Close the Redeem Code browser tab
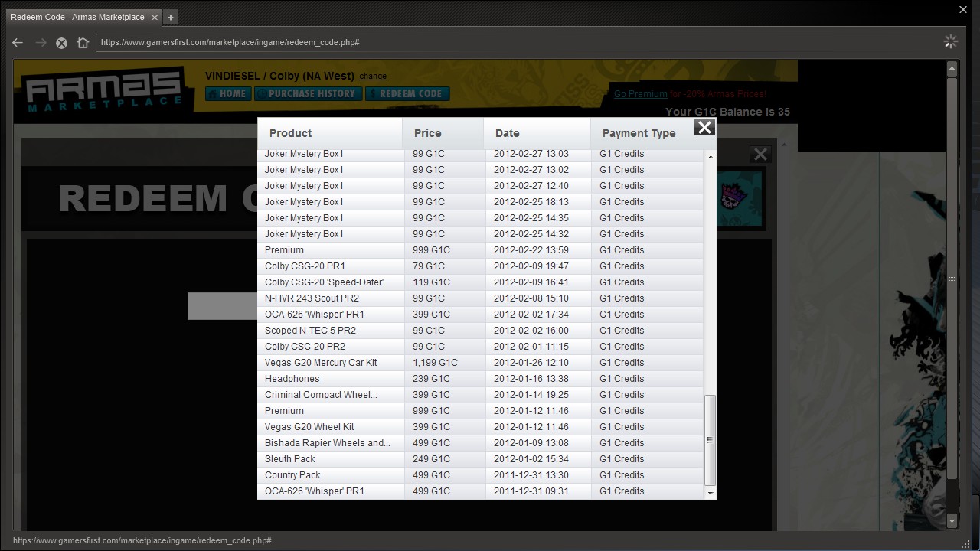This screenshot has width=980, height=551. pyautogui.click(x=155, y=17)
